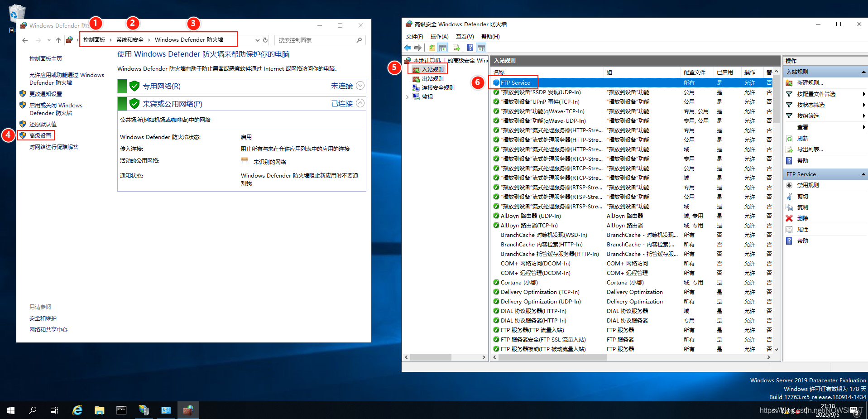Select 入站规则 in the console tree
The image size is (868, 419).
click(432, 69)
